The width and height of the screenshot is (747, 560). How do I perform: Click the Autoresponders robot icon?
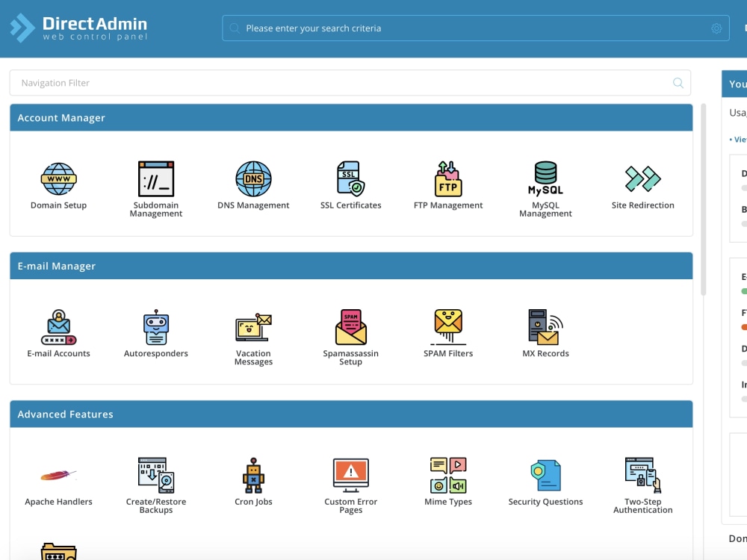(155, 327)
